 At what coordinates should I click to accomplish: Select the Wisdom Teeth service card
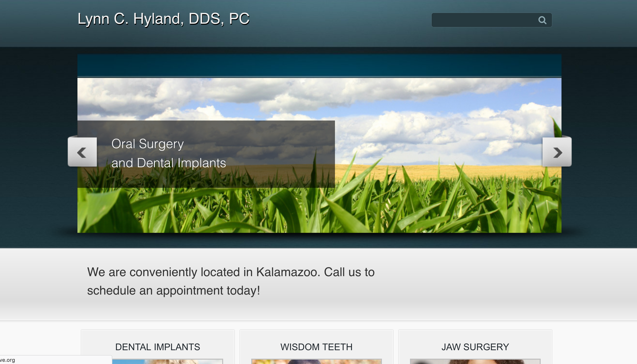pyautogui.click(x=316, y=347)
